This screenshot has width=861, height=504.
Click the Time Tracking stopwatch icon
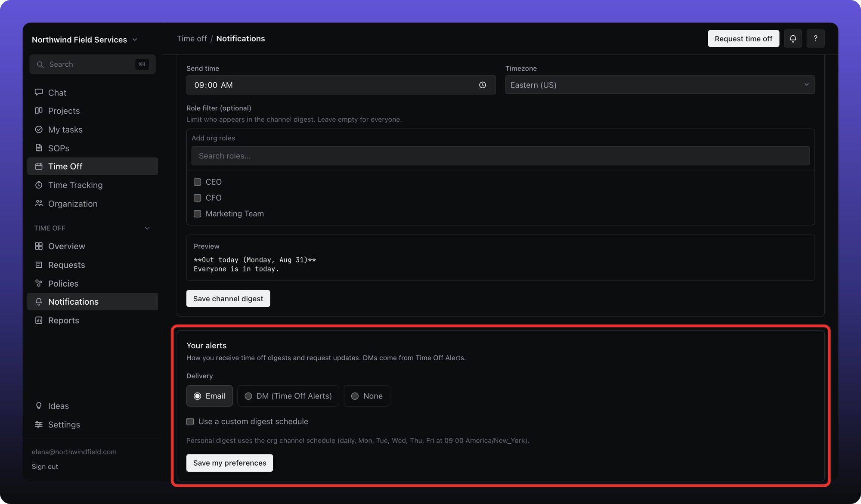(39, 185)
